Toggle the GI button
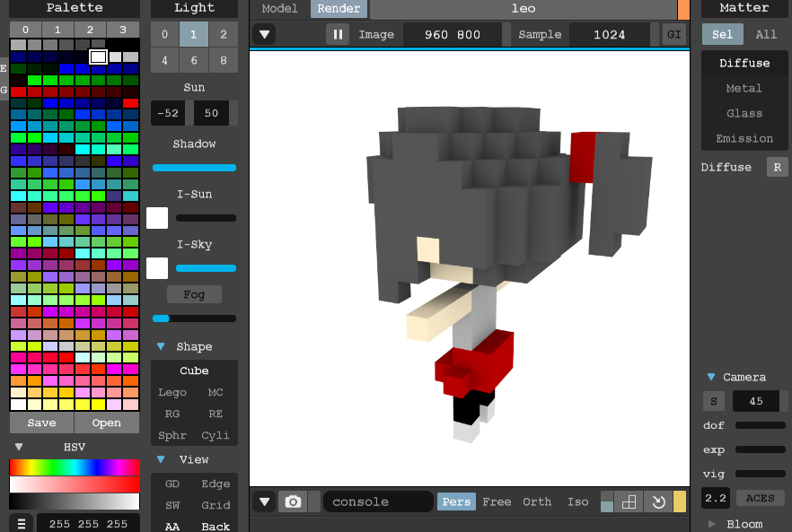792x532 pixels. 673,34
